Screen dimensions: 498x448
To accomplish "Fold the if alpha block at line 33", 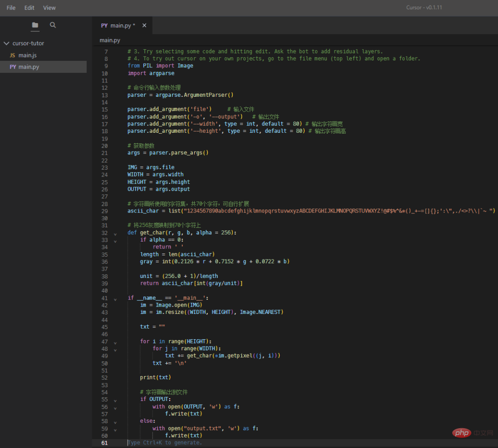I will point(115,242).
